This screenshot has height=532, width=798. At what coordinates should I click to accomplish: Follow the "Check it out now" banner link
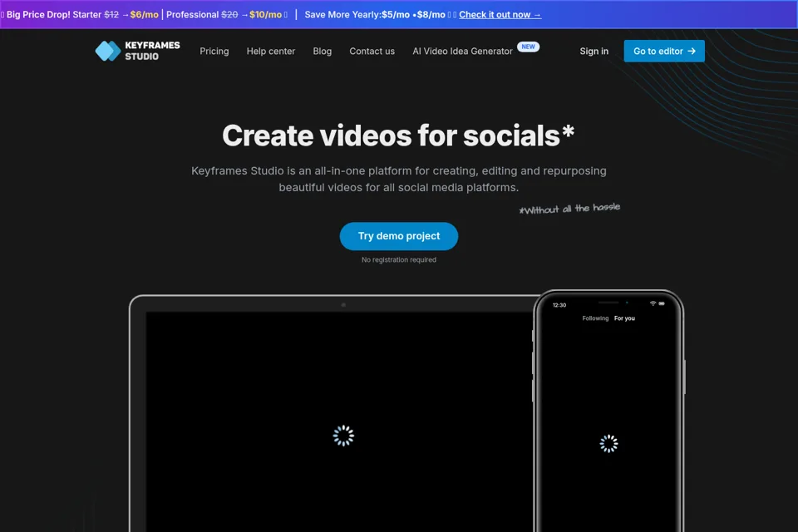(x=500, y=15)
